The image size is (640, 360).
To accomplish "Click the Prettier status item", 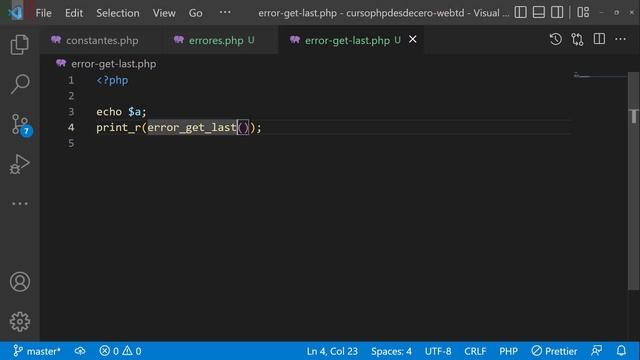I will click(554, 351).
